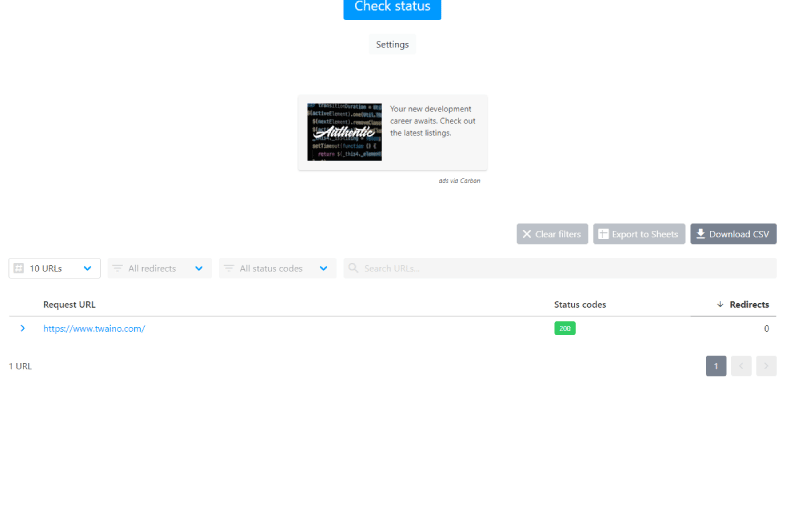The height and width of the screenshot is (530, 800).
Task: Sort by Status codes column header
Action: coord(580,305)
